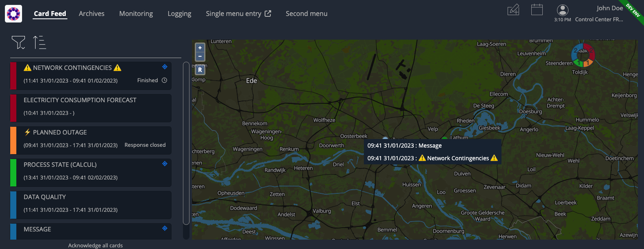Locate Network Contingencies card on map
The image size is (644, 249).
165,67
